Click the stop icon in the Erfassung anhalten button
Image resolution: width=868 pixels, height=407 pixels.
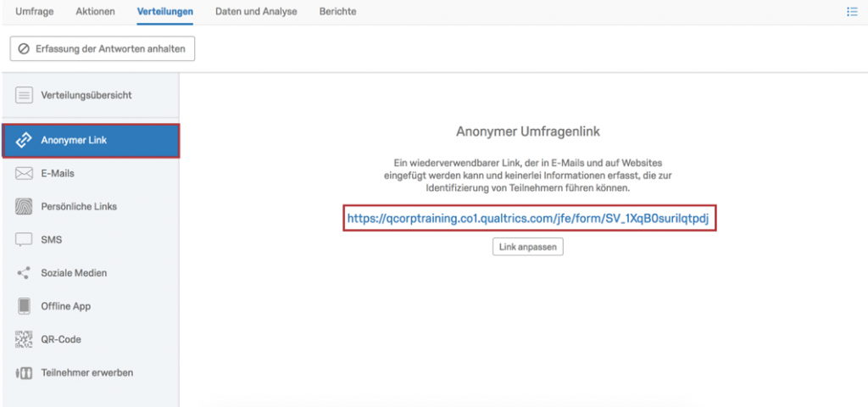point(24,48)
